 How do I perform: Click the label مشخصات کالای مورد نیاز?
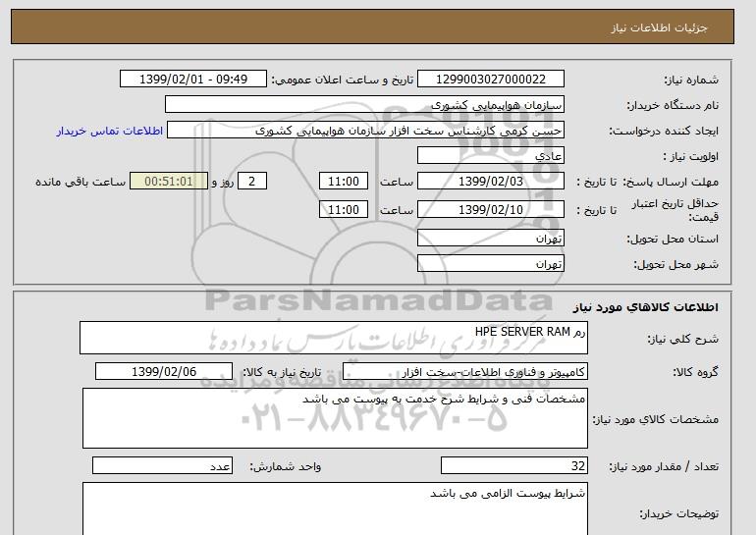point(656,419)
